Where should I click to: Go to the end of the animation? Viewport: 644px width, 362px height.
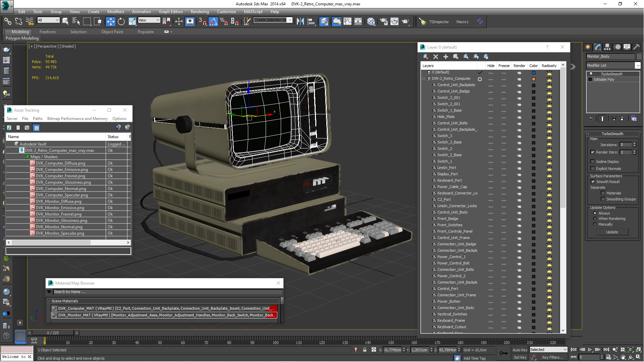click(606, 350)
